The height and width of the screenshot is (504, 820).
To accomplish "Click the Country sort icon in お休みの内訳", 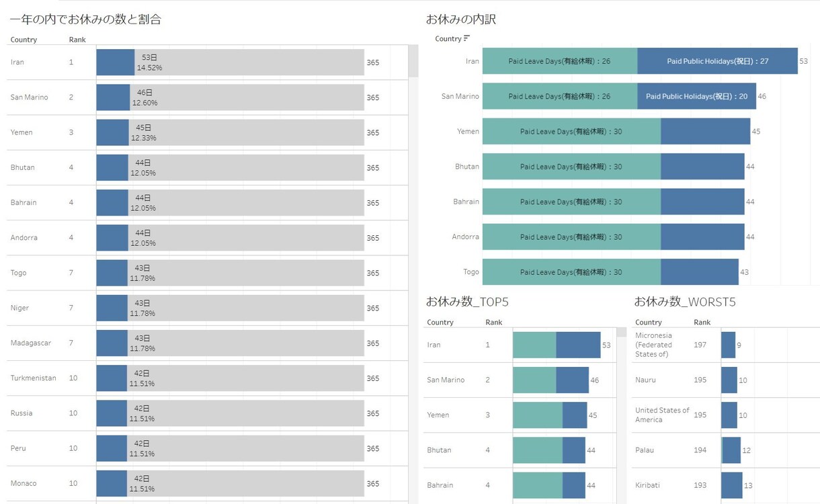I will pos(466,38).
